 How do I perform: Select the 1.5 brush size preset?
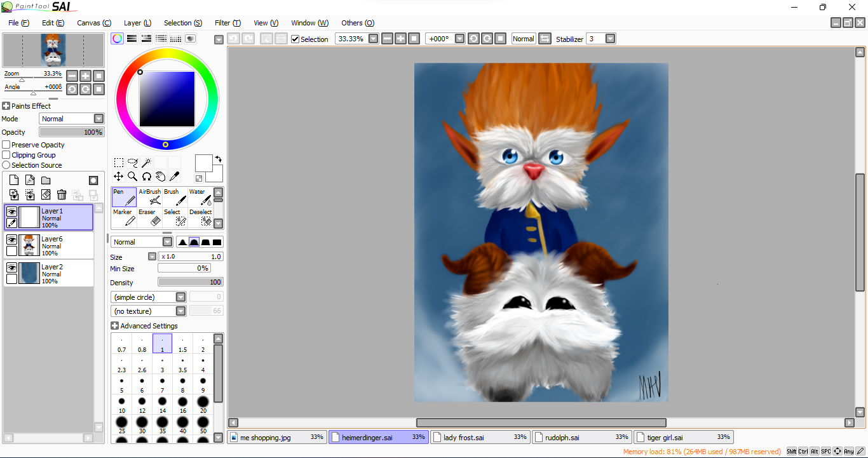[183, 344]
